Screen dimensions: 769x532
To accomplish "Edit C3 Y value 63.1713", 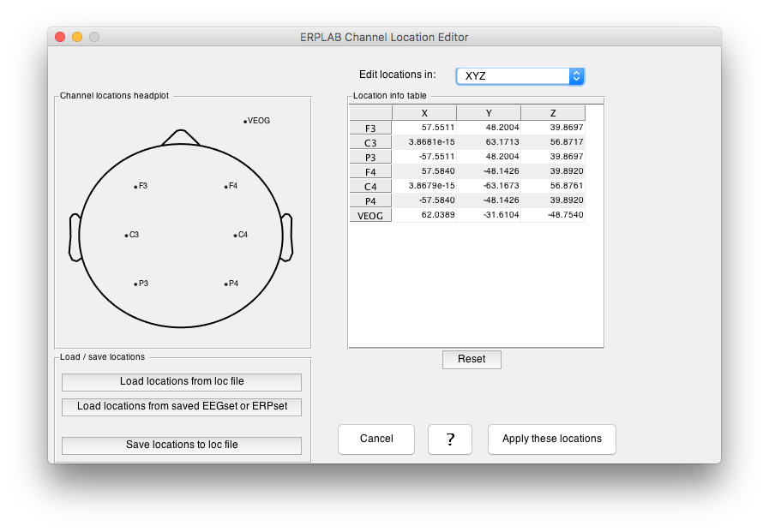I will tap(489, 142).
